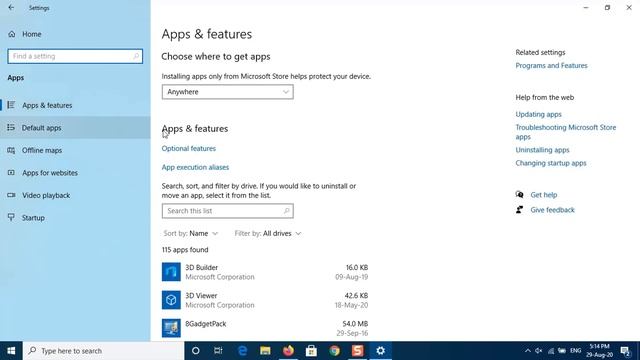Select 3D Viewer app entry

[265, 300]
